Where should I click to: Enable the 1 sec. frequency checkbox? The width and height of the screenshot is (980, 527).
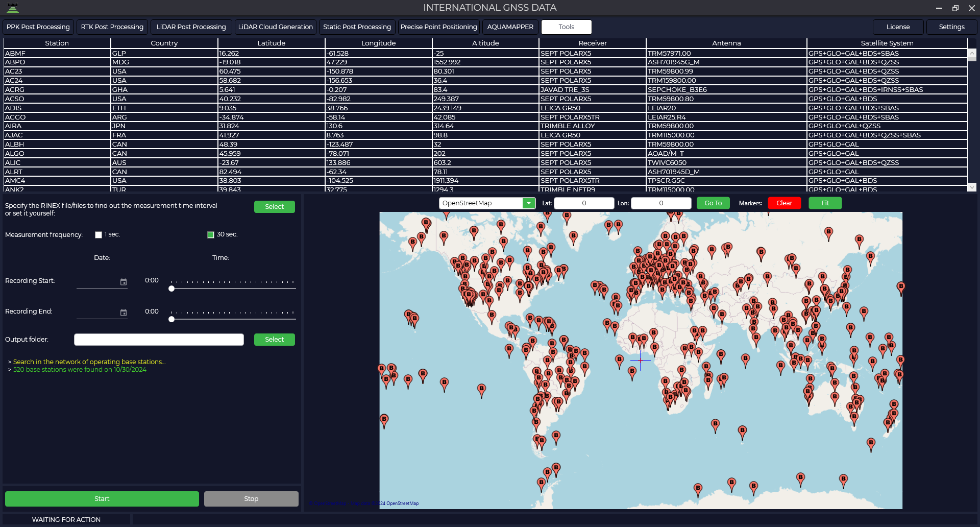[99, 235]
